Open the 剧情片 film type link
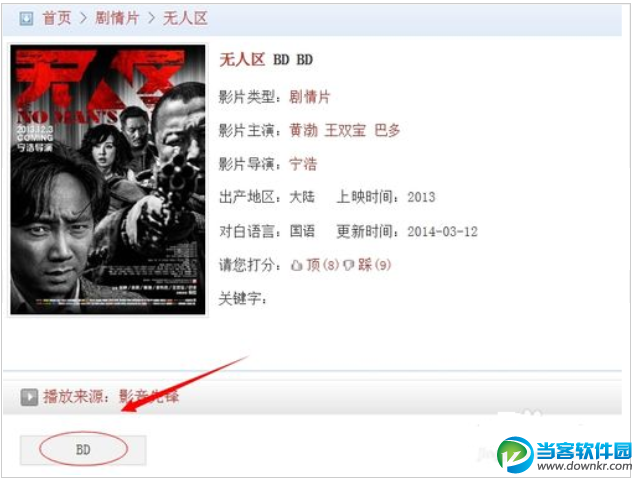This screenshot has width=633, height=480. (310, 97)
